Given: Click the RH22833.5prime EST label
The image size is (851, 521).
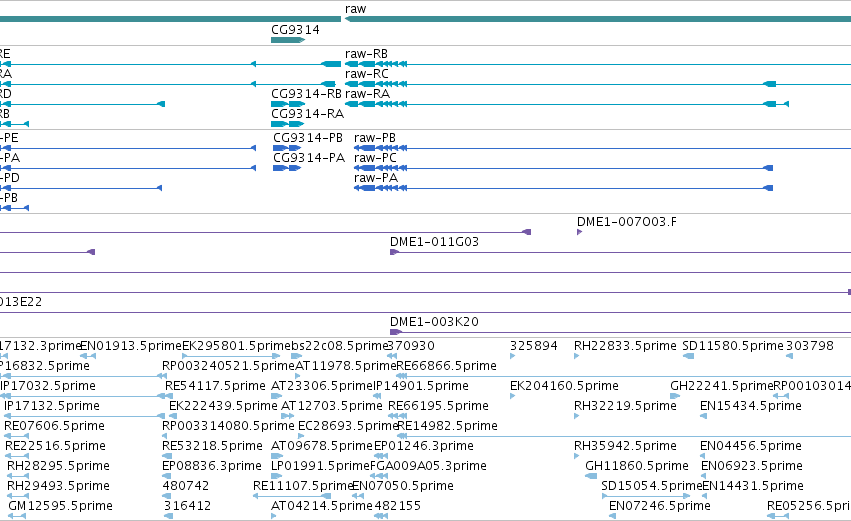Looking at the screenshot, I should pos(625,346).
